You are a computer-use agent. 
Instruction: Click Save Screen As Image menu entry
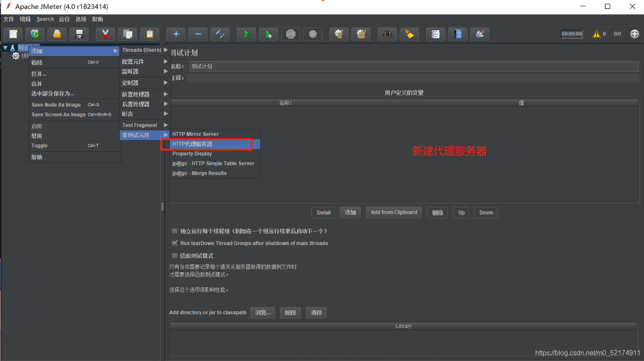[74, 115]
